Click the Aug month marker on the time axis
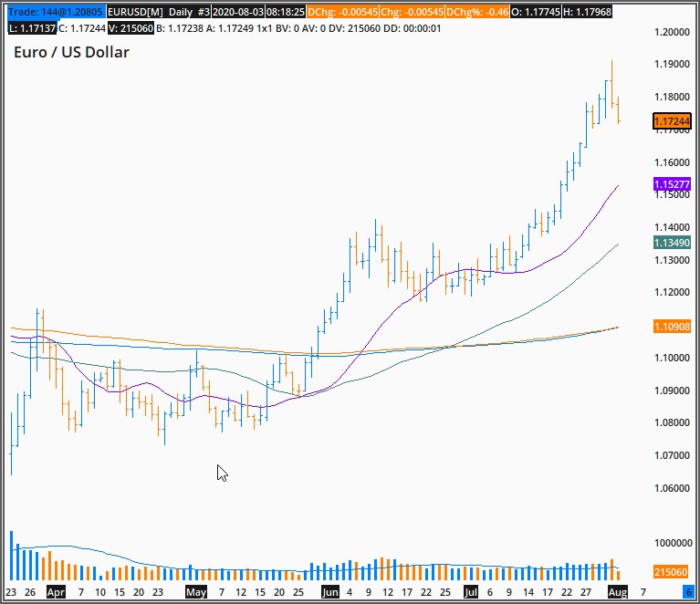700x604 pixels. (618, 592)
